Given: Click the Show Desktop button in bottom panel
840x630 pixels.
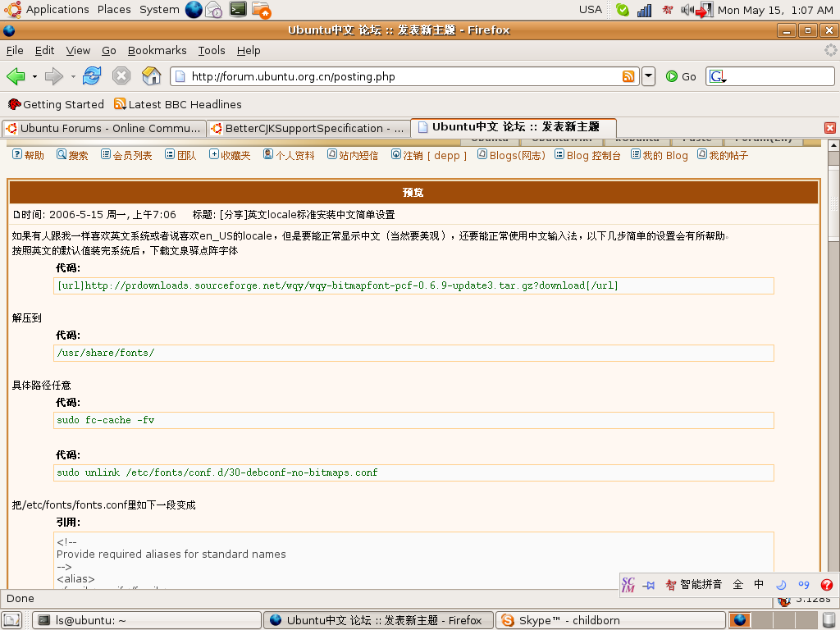Looking at the screenshot, I should pyautogui.click(x=11, y=620).
